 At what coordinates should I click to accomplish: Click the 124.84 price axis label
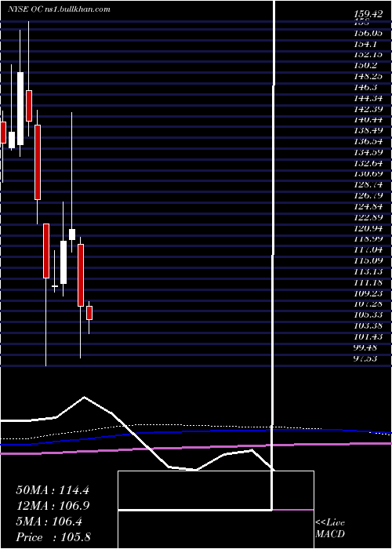367,206
